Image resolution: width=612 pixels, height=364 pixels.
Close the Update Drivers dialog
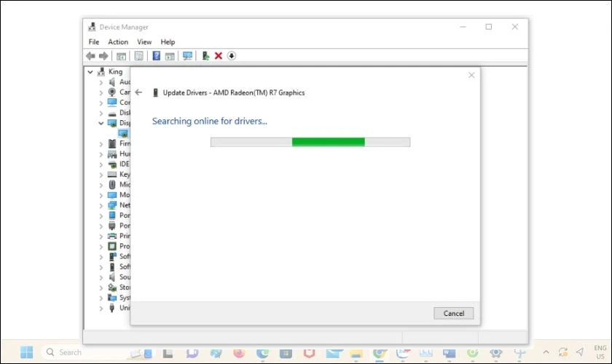(x=471, y=75)
